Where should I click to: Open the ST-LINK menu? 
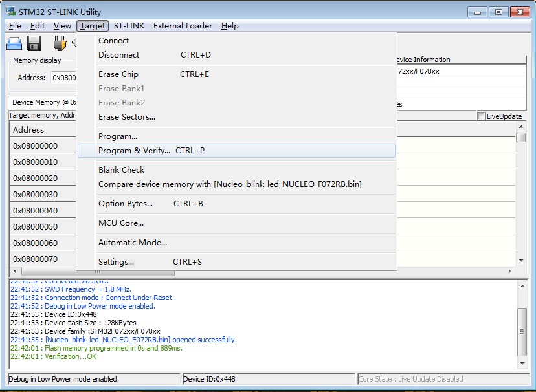129,26
